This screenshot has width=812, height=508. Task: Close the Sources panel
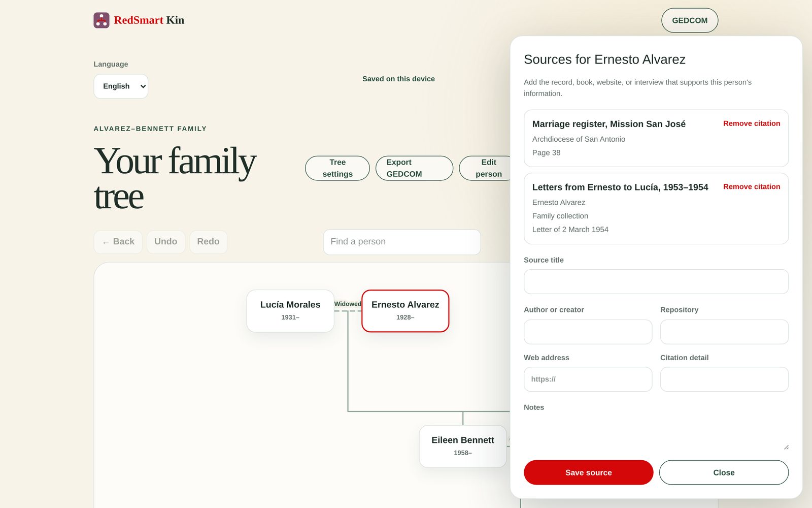[x=724, y=472]
